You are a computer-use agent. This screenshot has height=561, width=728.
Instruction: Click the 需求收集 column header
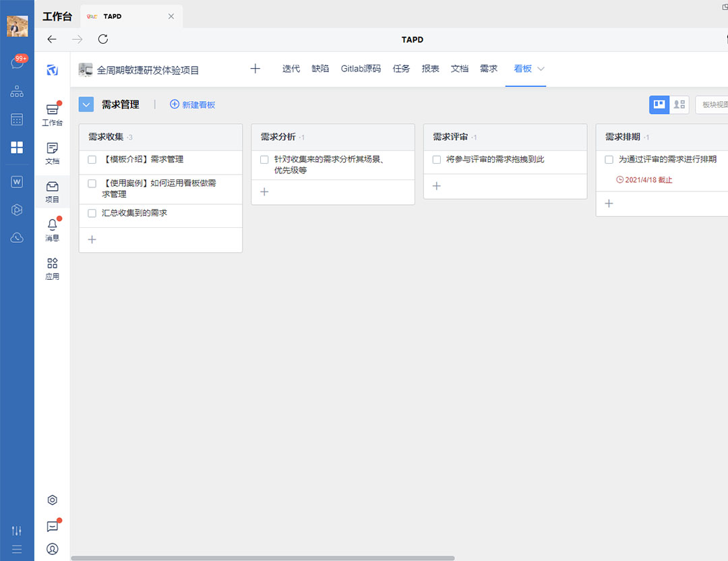click(x=160, y=137)
